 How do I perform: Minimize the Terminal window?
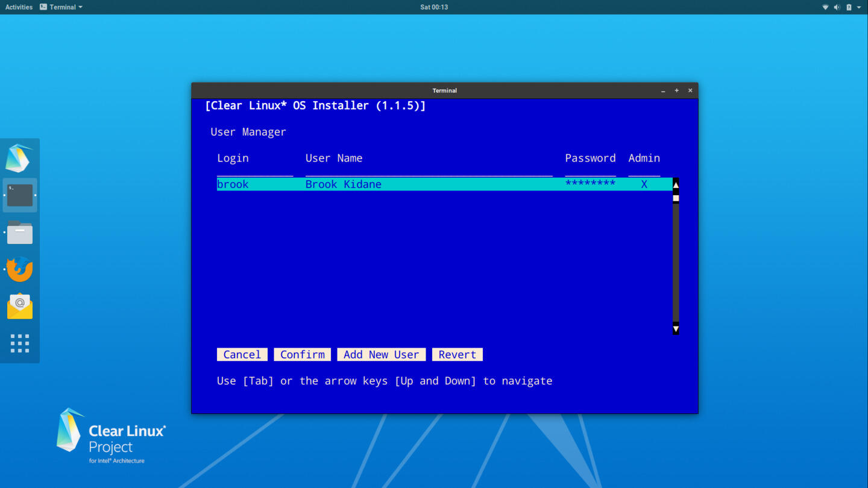[x=663, y=90]
